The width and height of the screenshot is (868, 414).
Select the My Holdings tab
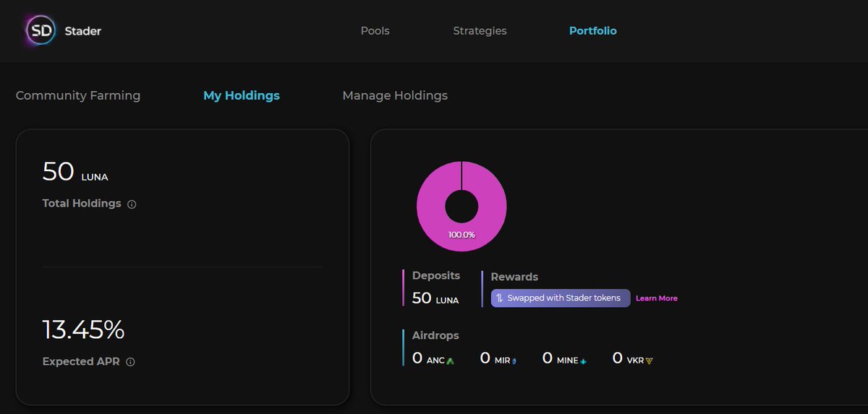click(x=242, y=95)
